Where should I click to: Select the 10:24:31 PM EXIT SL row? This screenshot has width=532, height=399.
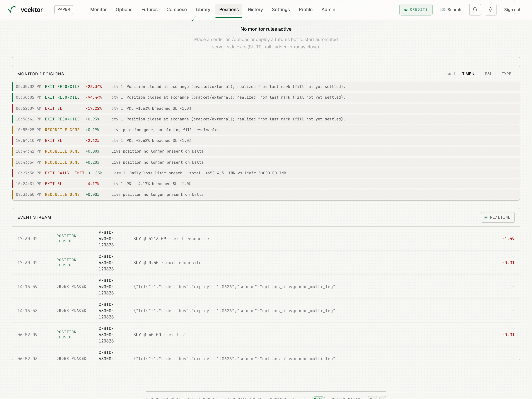[x=266, y=184]
